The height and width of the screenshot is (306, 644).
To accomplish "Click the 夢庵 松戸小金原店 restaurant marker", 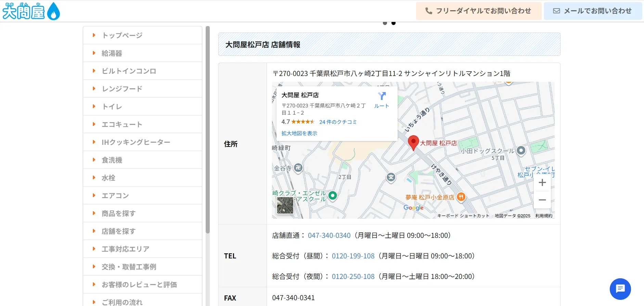I will tap(461, 197).
